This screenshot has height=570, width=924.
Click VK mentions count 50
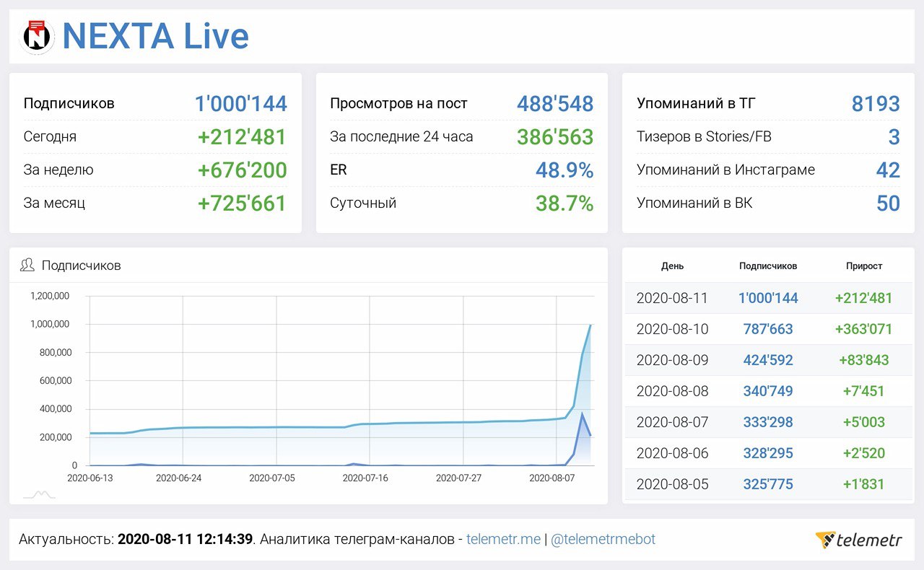click(x=888, y=203)
